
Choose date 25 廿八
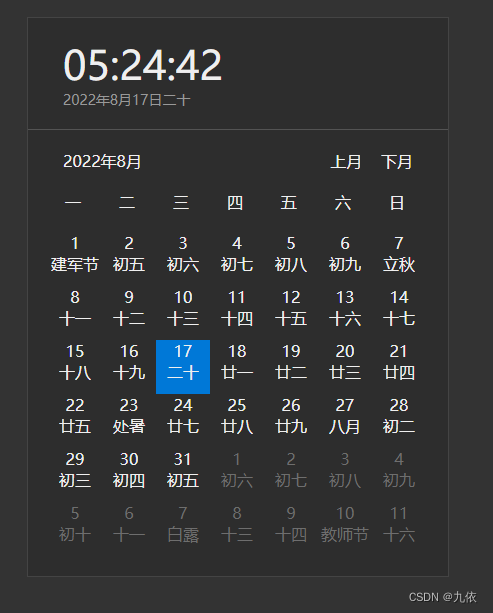(237, 416)
